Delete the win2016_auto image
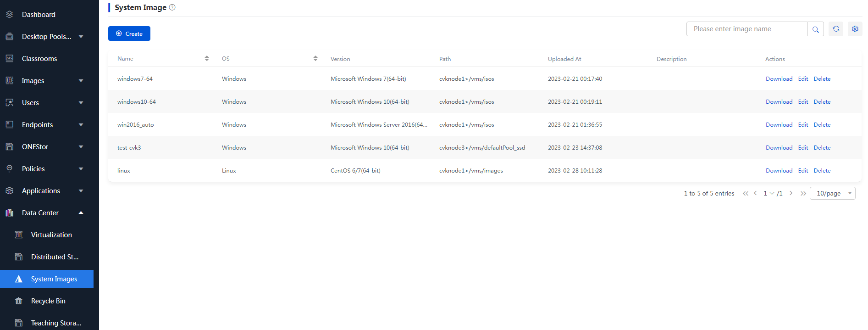 coord(822,125)
